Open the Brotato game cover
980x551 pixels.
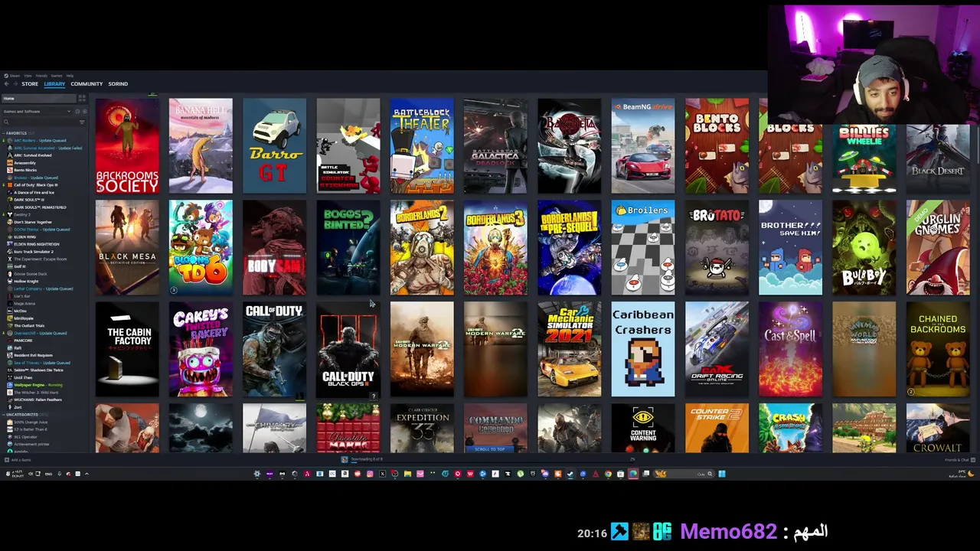point(717,247)
